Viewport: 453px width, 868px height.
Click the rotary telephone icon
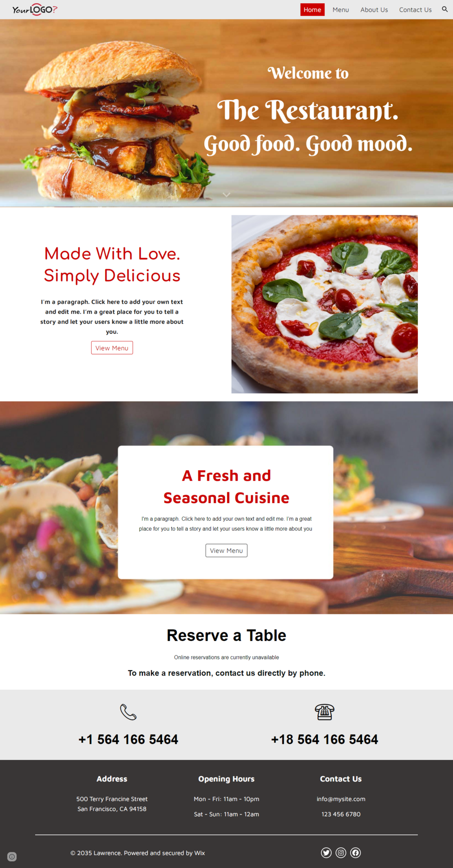pos(325,712)
